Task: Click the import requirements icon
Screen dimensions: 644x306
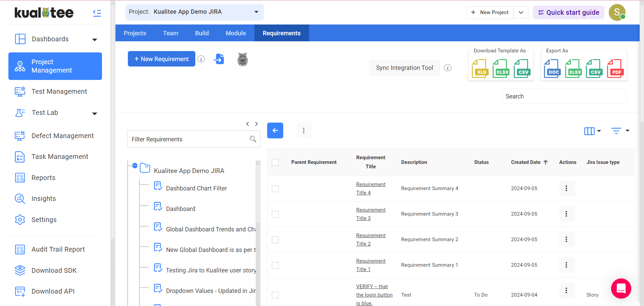Action: tap(219, 59)
